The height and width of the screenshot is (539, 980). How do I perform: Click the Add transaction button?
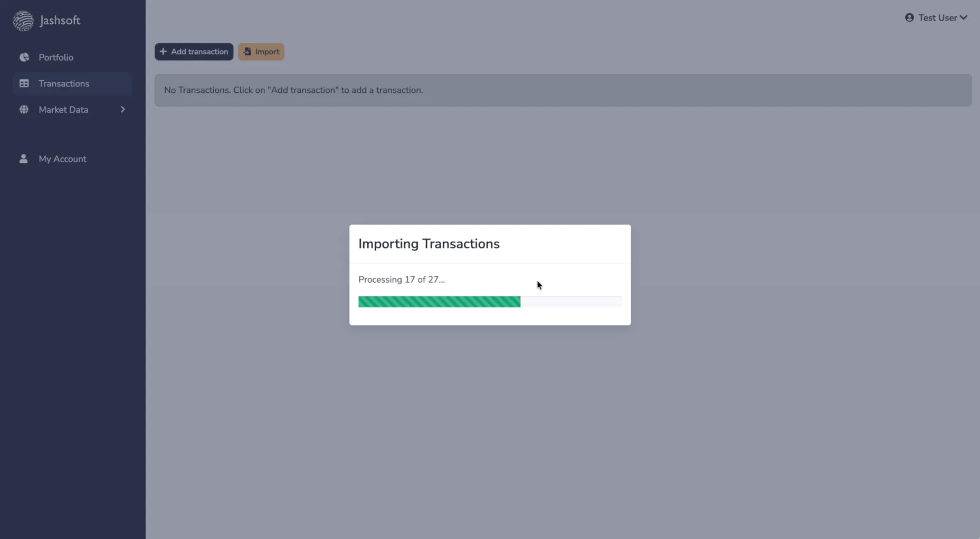point(194,52)
